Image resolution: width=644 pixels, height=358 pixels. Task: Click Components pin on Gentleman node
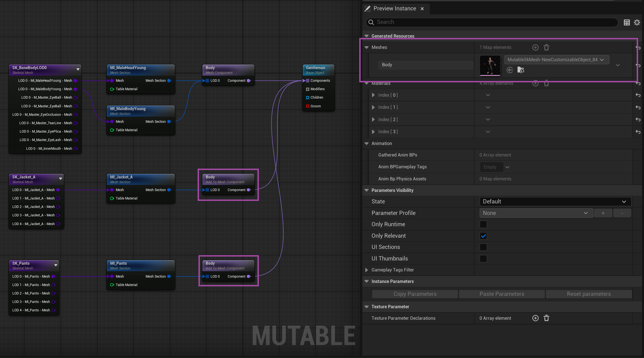point(308,81)
